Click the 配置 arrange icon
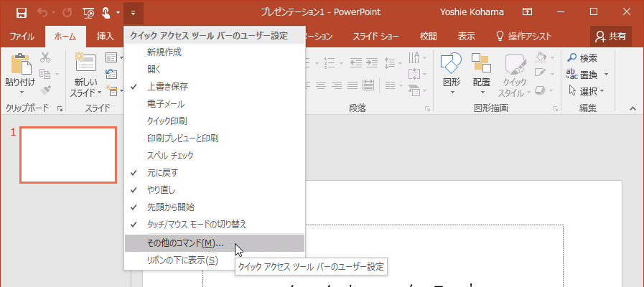The image size is (644, 287). point(481,63)
